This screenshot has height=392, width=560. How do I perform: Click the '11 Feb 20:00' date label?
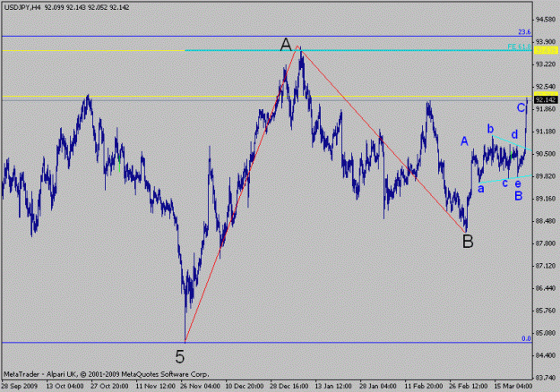(x=423, y=386)
